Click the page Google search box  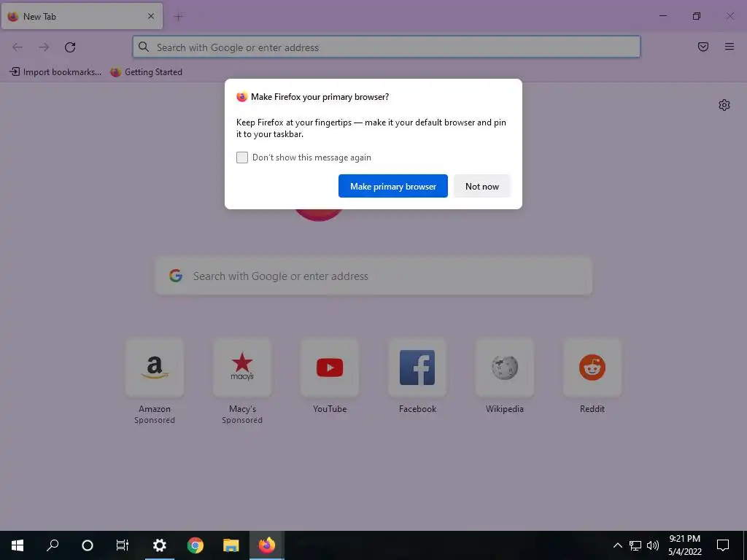(373, 276)
